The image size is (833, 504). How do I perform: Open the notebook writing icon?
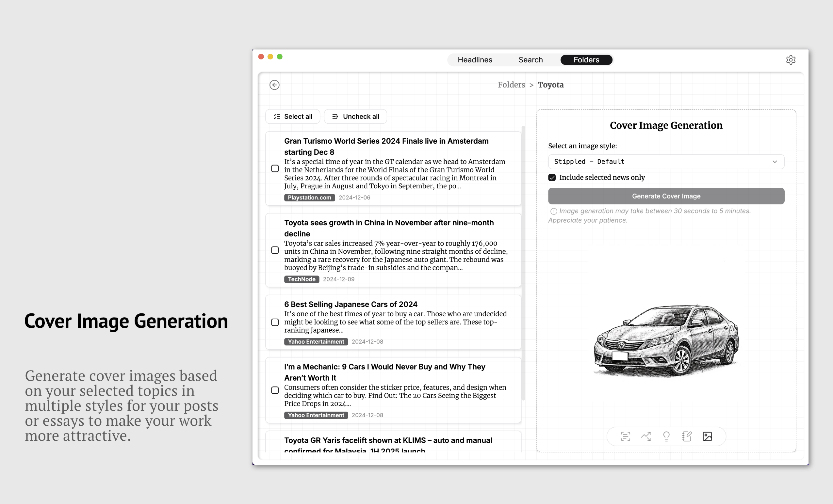pos(686,436)
